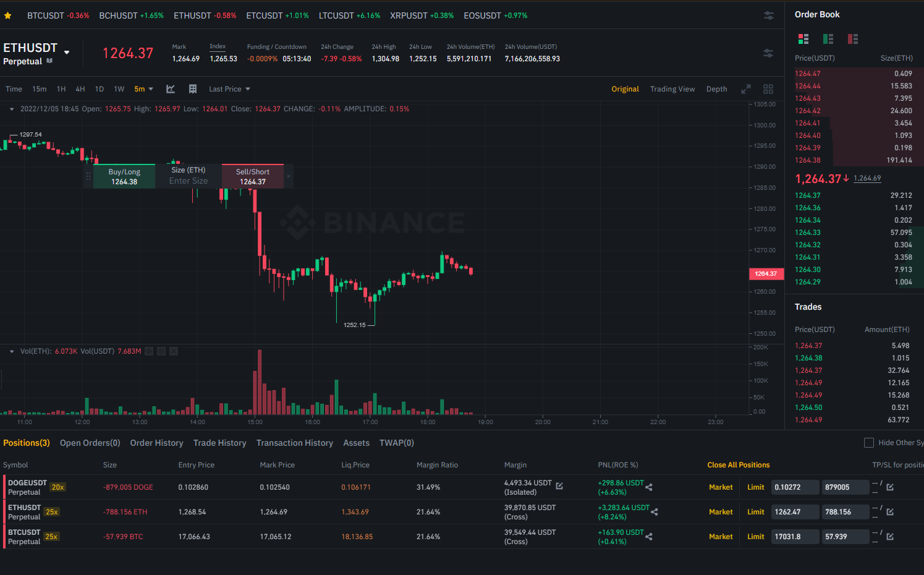Close BTCUSDT position at Market
Image resolution: width=924 pixels, height=575 pixels.
pyautogui.click(x=721, y=537)
